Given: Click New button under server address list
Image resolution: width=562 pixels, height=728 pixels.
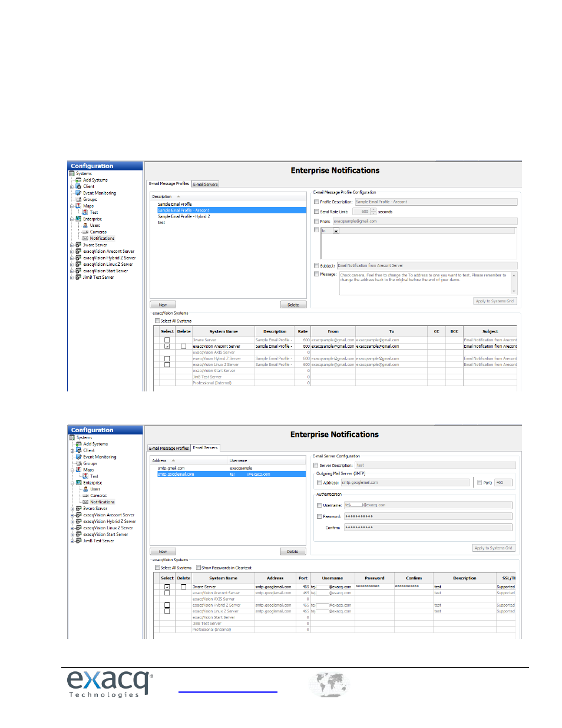Looking at the screenshot, I should (x=163, y=552).
